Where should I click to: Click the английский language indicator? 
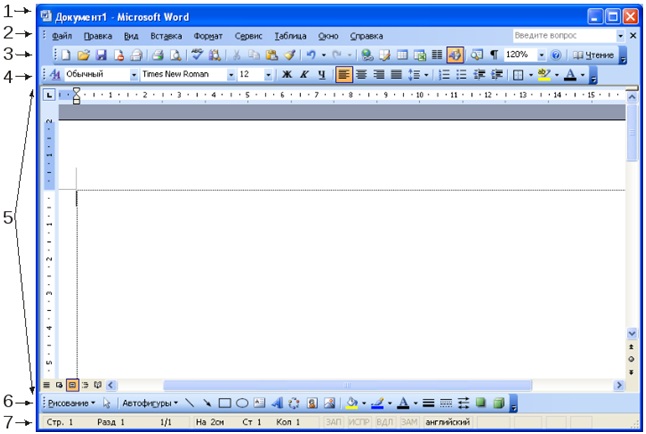click(448, 422)
